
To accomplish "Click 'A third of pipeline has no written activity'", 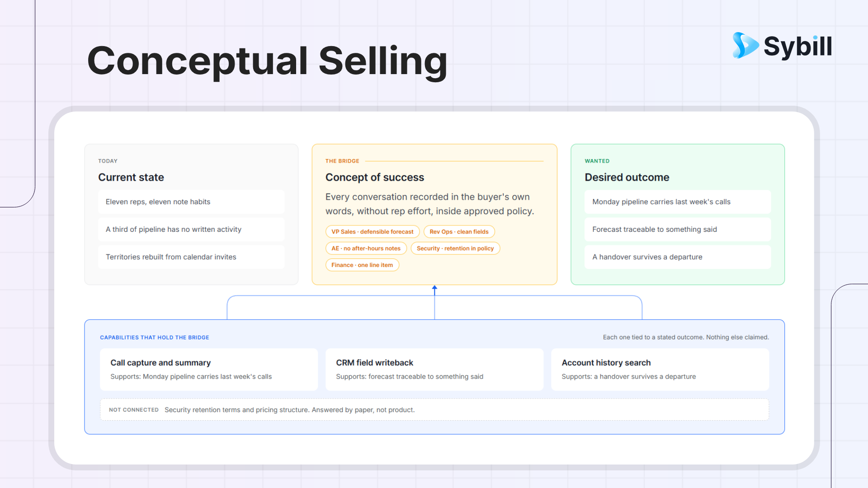I will coord(191,230).
